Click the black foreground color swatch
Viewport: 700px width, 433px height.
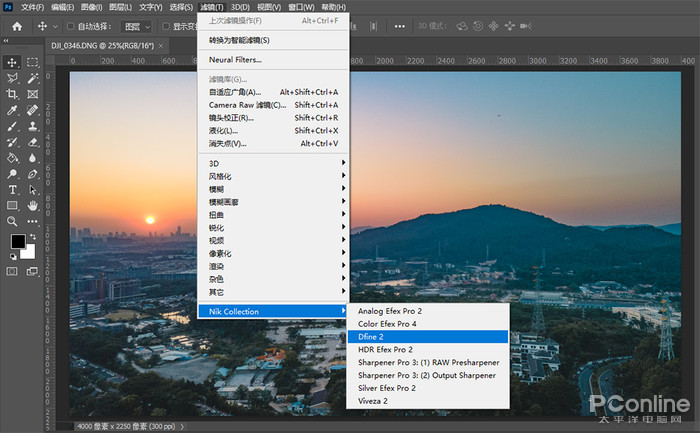[18, 243]
